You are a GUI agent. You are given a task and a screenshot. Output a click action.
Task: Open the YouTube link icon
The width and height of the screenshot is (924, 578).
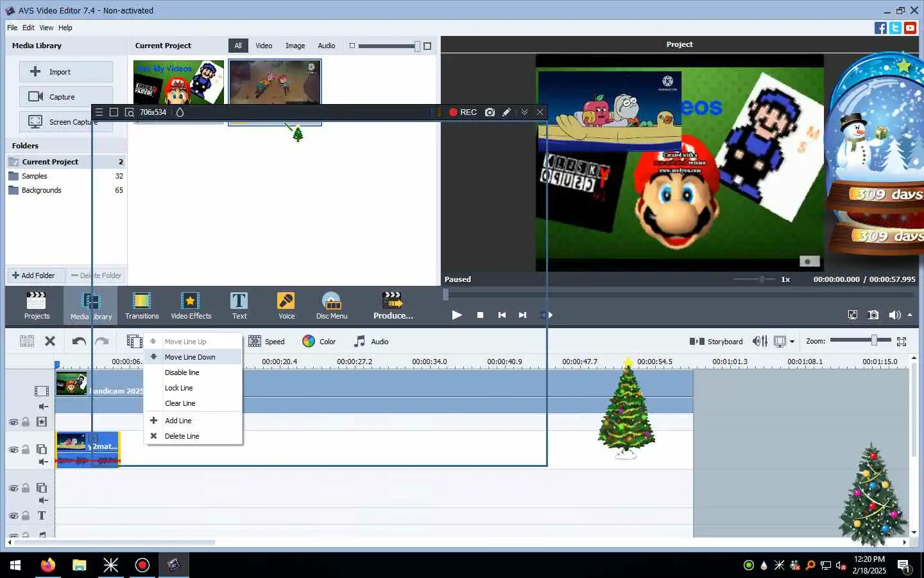tap(910, 28)
